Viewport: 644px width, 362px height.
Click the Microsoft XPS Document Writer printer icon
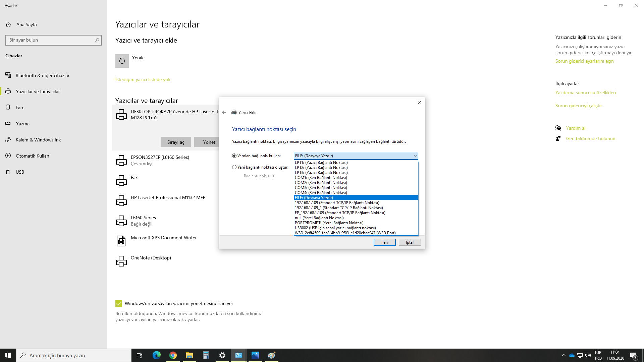click(121, 241)
